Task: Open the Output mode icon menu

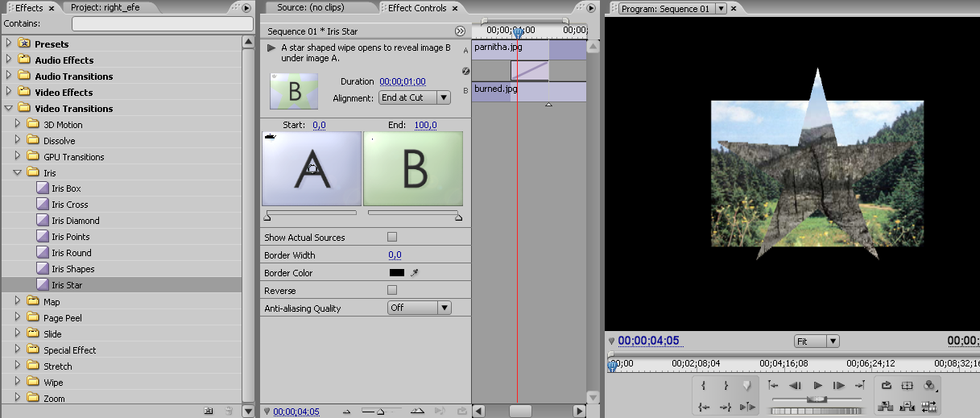Action: [x=929, y=385]
